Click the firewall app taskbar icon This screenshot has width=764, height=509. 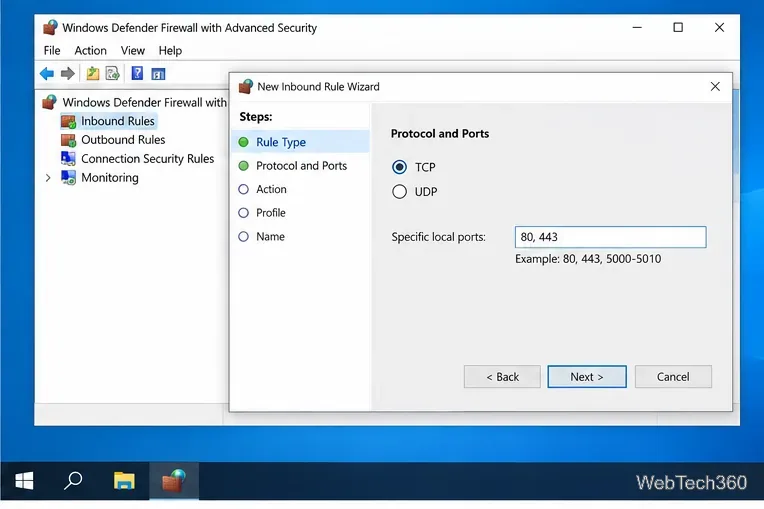pos(174,481)
